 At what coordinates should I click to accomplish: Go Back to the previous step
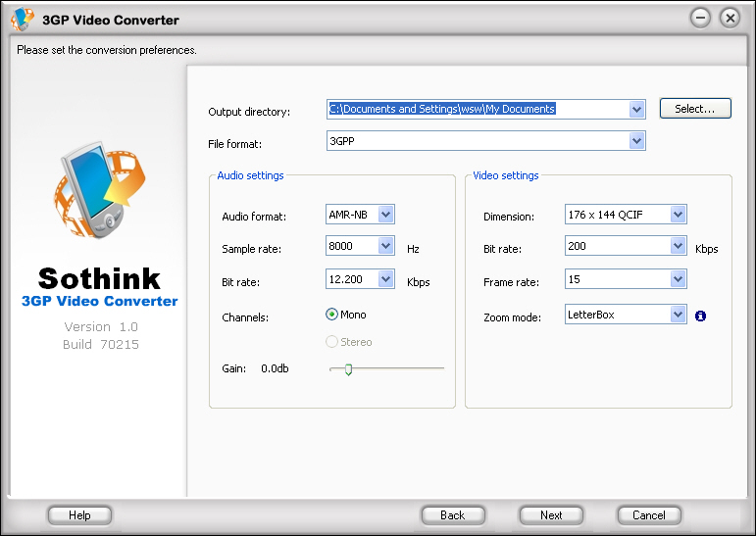click(x=453, y=515)
